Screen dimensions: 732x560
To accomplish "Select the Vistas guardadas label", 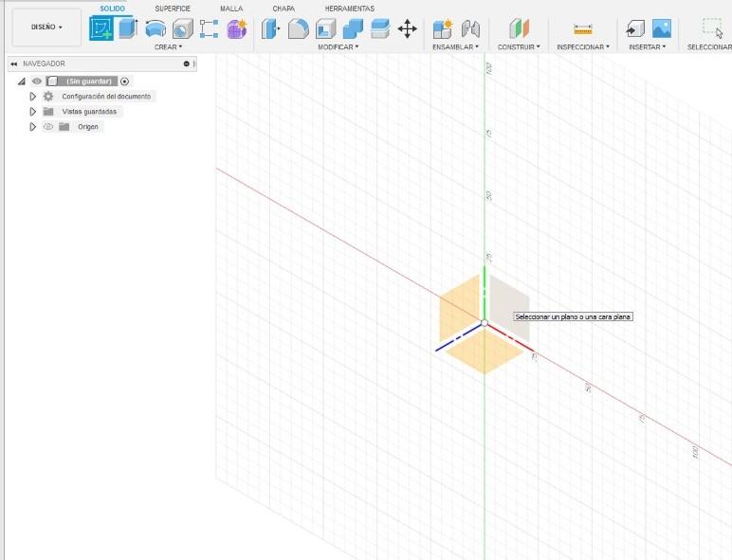I will point(89,112).
